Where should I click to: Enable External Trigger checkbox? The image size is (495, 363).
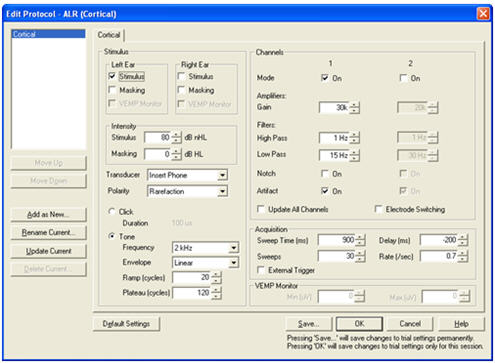pyautogui.click(x=261, y=270)
